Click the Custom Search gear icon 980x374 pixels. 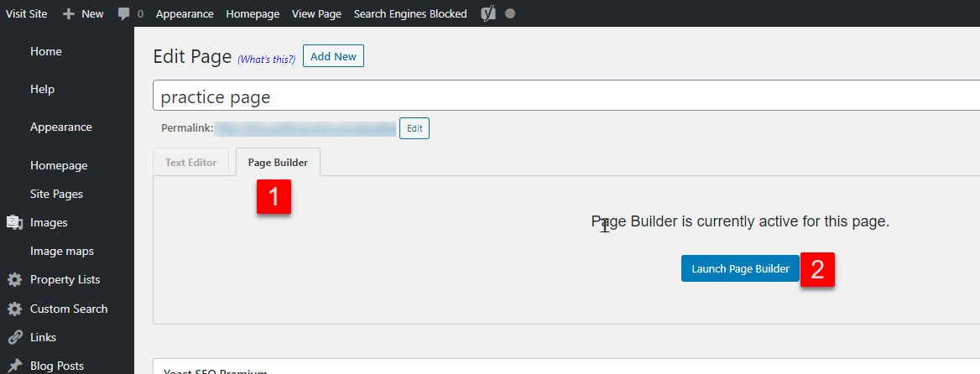(x=14, y=309)
